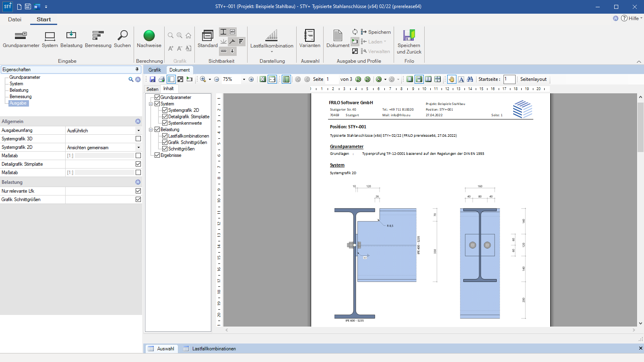
Task: Select the Inhalt tab
Action: click(169, 89)
